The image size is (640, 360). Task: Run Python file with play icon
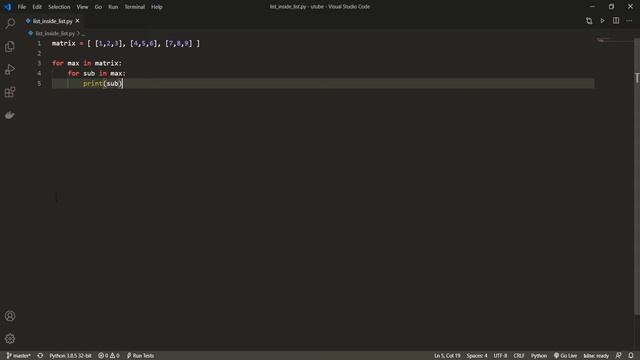(602, 20)
